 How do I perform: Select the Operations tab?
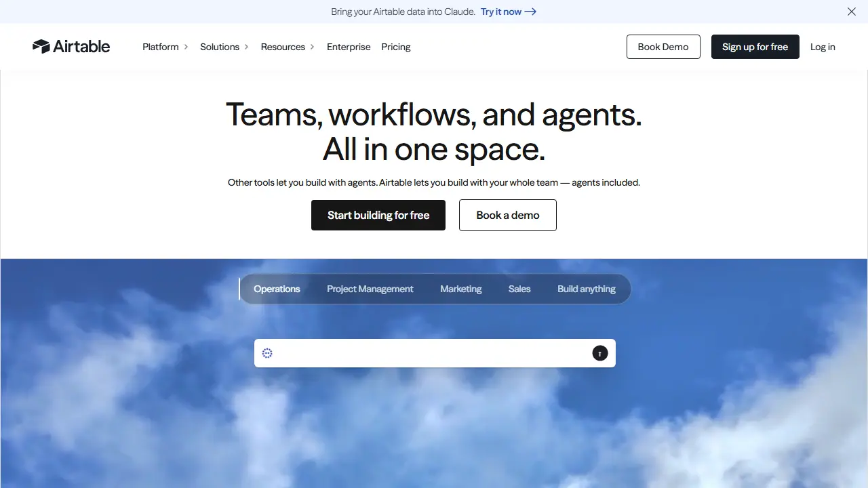[277, 289]
